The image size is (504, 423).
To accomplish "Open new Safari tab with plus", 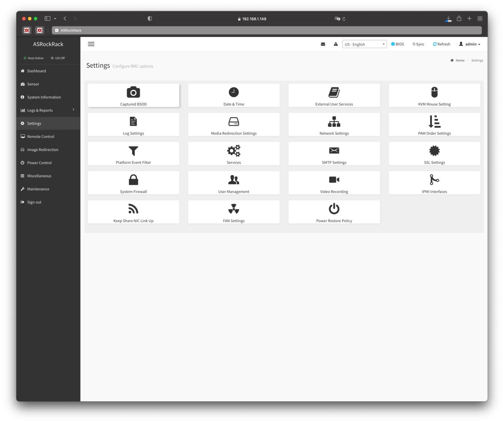I will click(470, 19).
